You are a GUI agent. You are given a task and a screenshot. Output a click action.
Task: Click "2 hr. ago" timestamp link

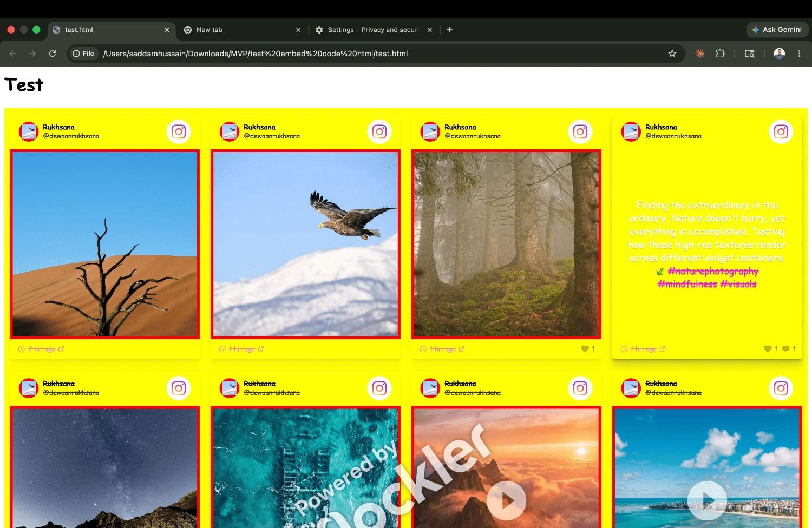pyautogui.click(x=42, y=349)
